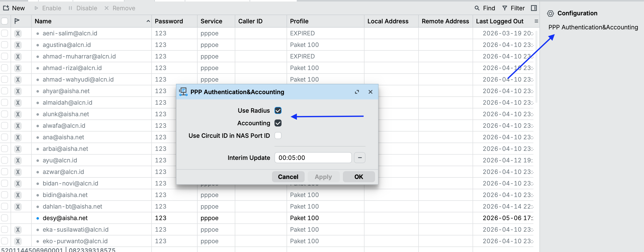Viewport: 644px width, 252px height.
Task: Click the table's vertical scrollbar
Action: [536, 67]
